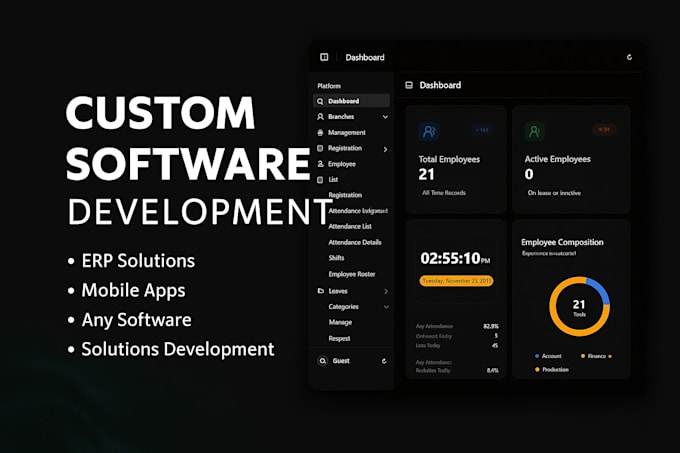Collapse the Categories chevron

(x=386, y=307)
